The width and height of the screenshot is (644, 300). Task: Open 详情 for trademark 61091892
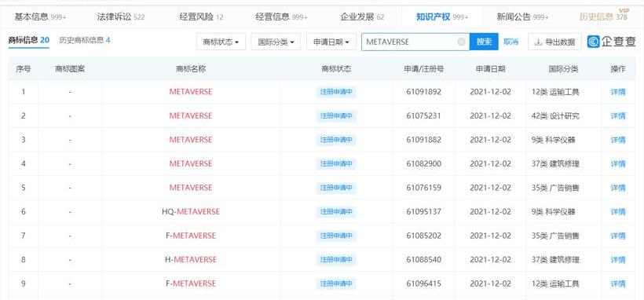coord(618,92)
